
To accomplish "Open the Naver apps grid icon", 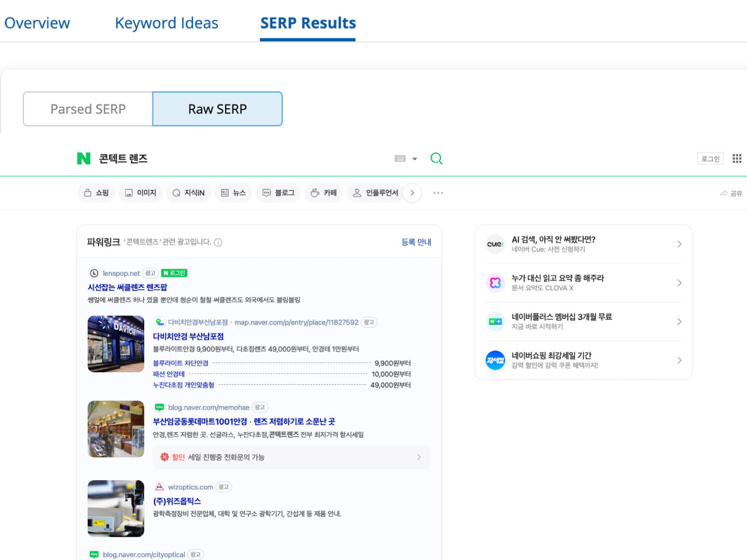I will click(737, 159).
